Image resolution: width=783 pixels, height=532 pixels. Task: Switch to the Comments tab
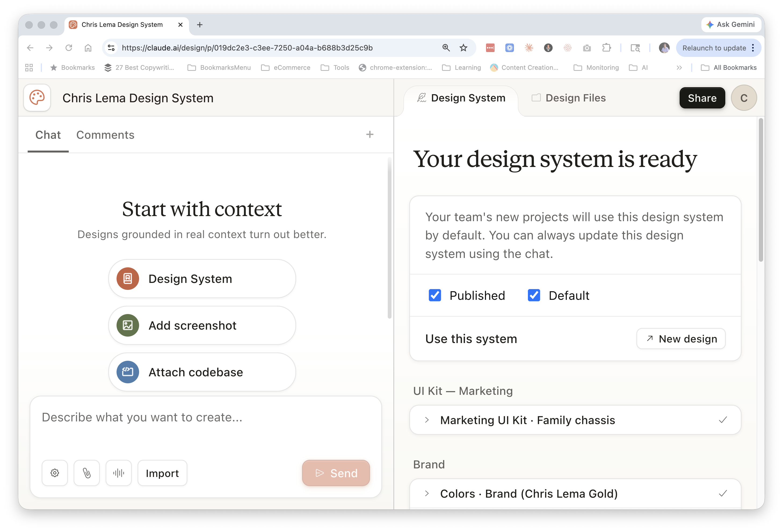[x=105, y=135]
